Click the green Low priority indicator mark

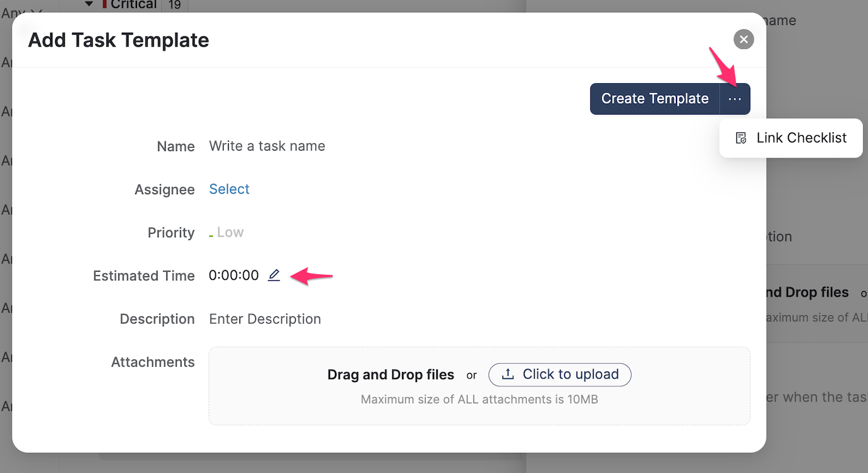pos(211,235)
